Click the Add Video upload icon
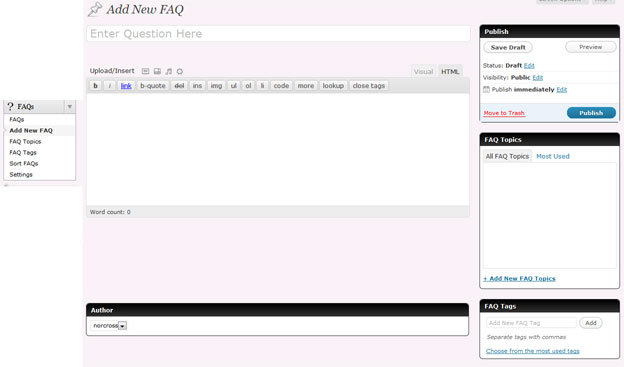The image size is (624, 367). click(157, 71)
